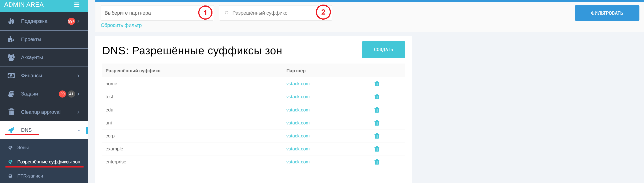This screenshot has height=183, width=644.
Task: Click trash icon for 'uni' suffix
Action: 377,123
